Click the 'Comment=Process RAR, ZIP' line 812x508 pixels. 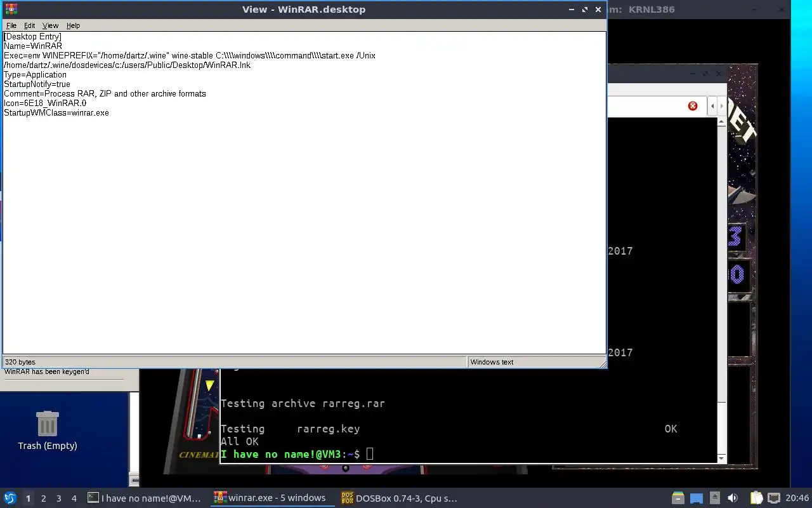pos(105,94)
